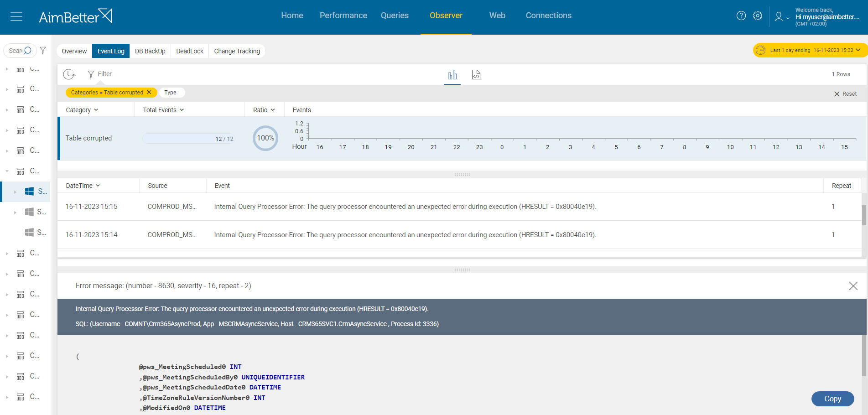Click the clock icon in date range
868x415 pixels.
point(761,50)
